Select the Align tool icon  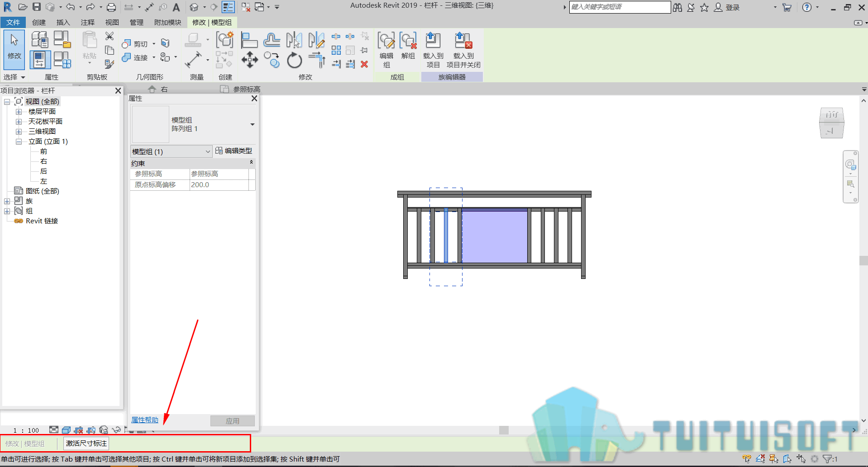tap(249, 40)
